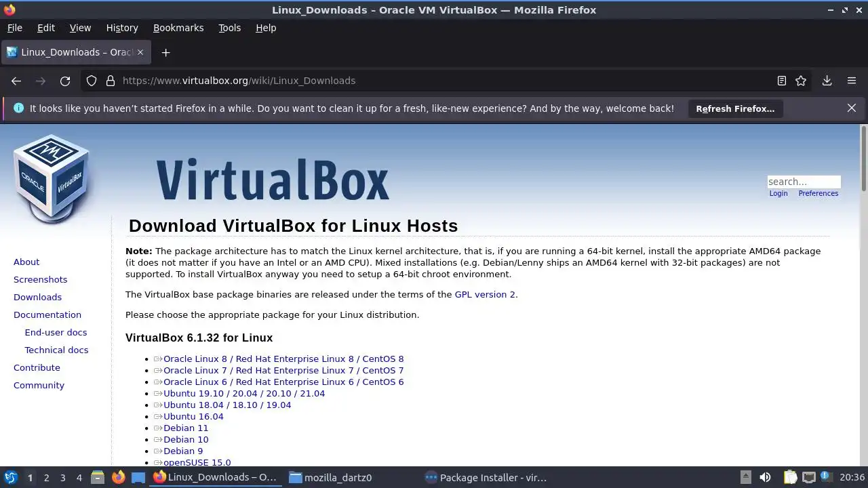Reload the current page
The image size is (868, 488).
[65, 81]
